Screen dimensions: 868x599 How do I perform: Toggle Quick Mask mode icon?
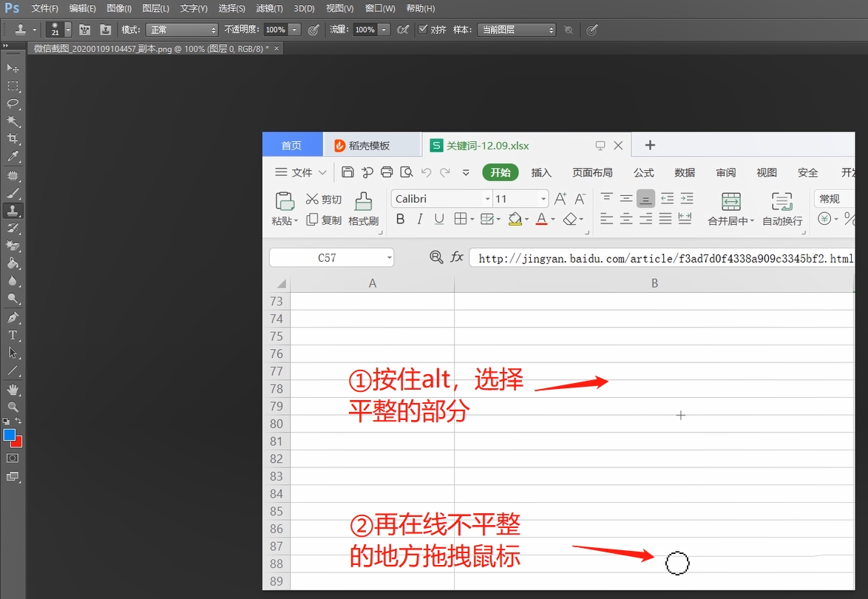coord(13,458)
